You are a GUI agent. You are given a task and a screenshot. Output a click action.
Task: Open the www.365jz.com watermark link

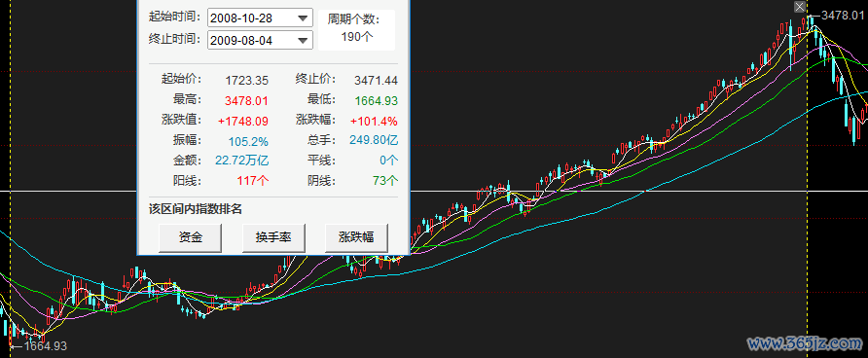click(x=805, y=344)
